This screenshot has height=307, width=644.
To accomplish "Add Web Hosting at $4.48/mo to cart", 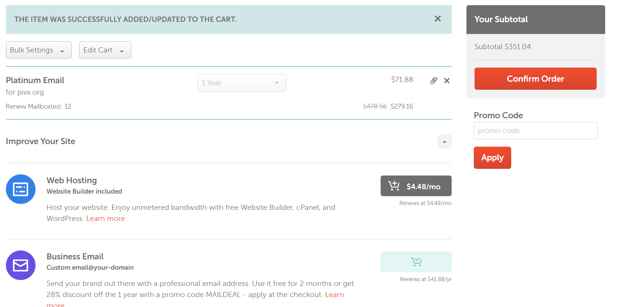I will [416, 186].
